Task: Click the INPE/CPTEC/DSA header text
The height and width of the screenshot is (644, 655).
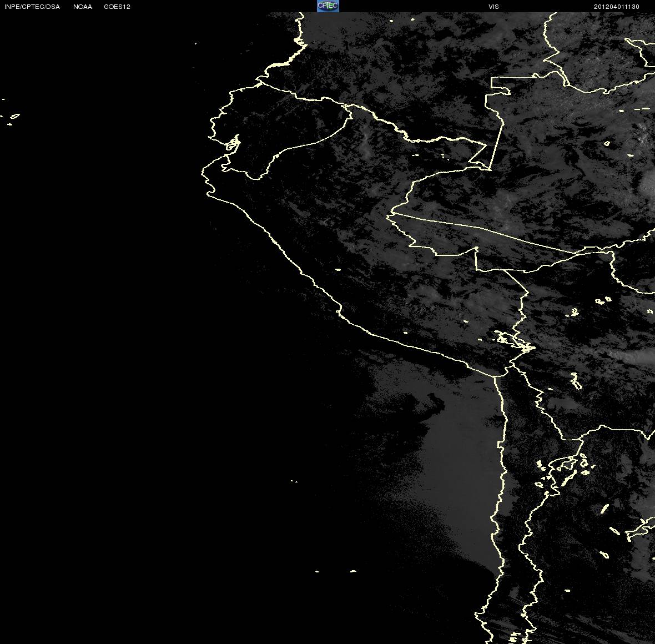Action: tap(32, 7)
